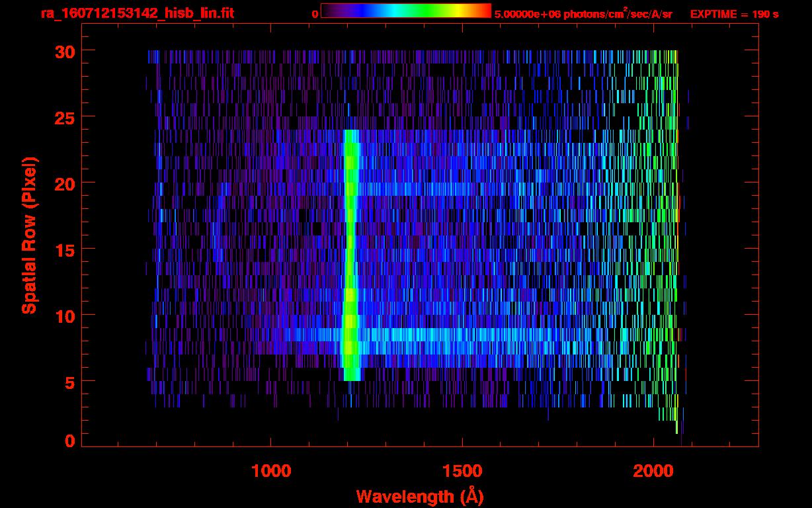Click the colorbar minimum label 0

[315, 14]
